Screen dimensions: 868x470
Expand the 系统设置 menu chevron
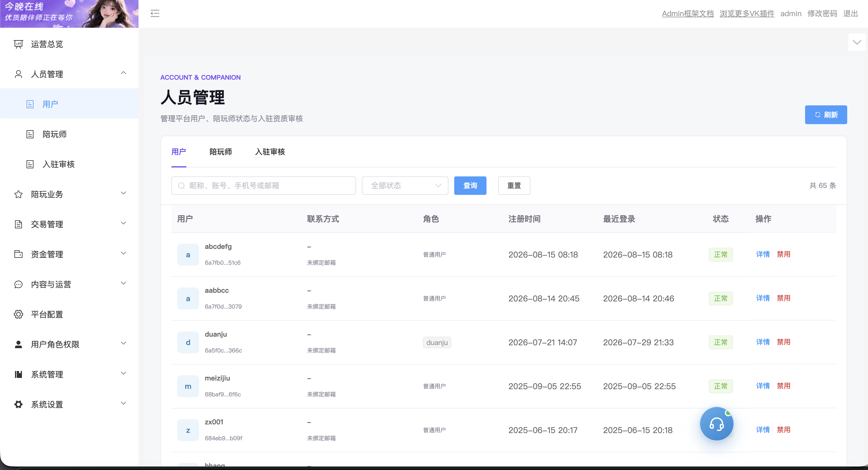pos(124,403)
